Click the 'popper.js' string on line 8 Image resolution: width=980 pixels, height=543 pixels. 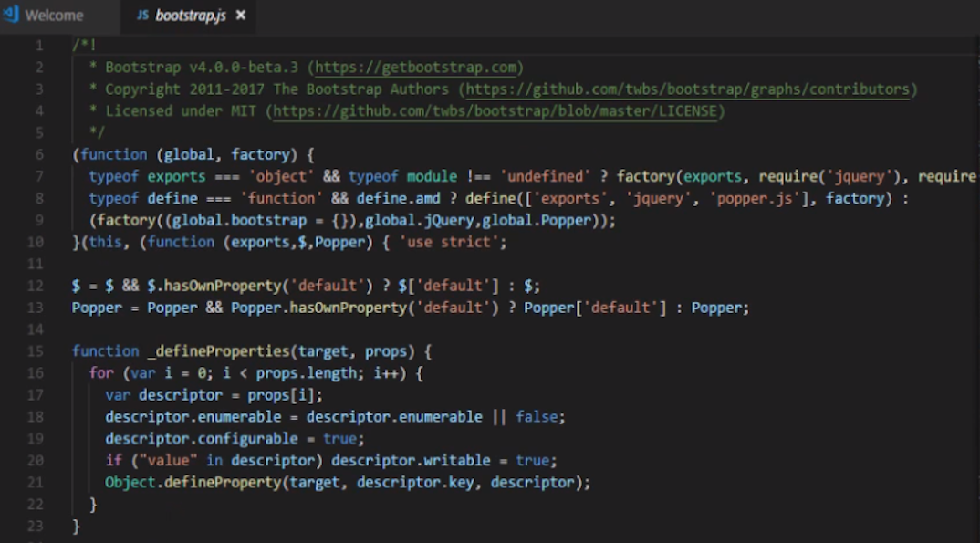(755, 199)
